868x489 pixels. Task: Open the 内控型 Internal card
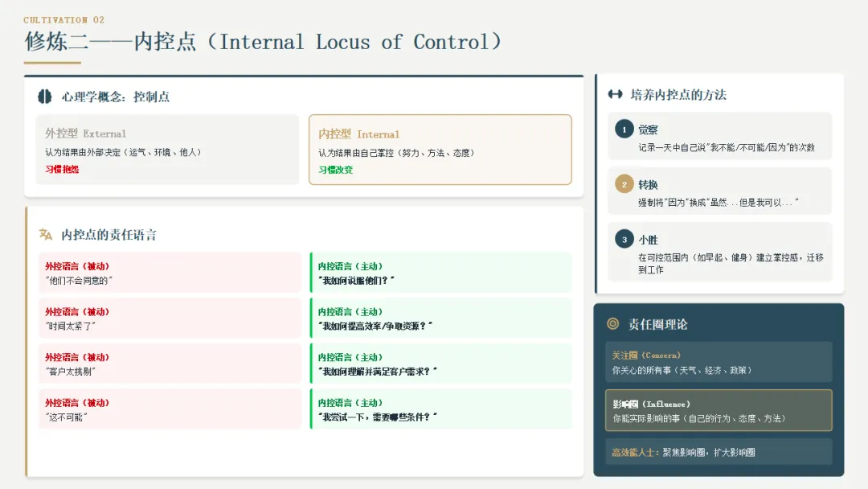[x=440, y=150]
